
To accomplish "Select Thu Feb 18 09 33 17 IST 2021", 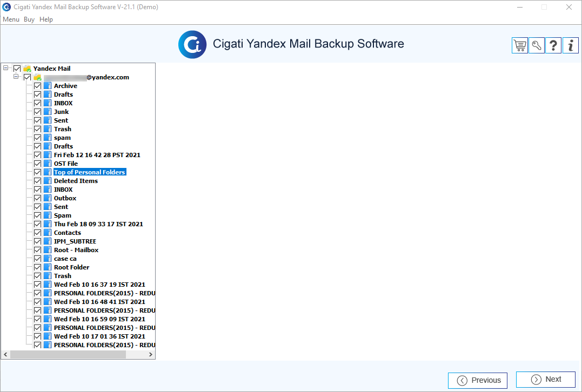I will pos(98,224).
